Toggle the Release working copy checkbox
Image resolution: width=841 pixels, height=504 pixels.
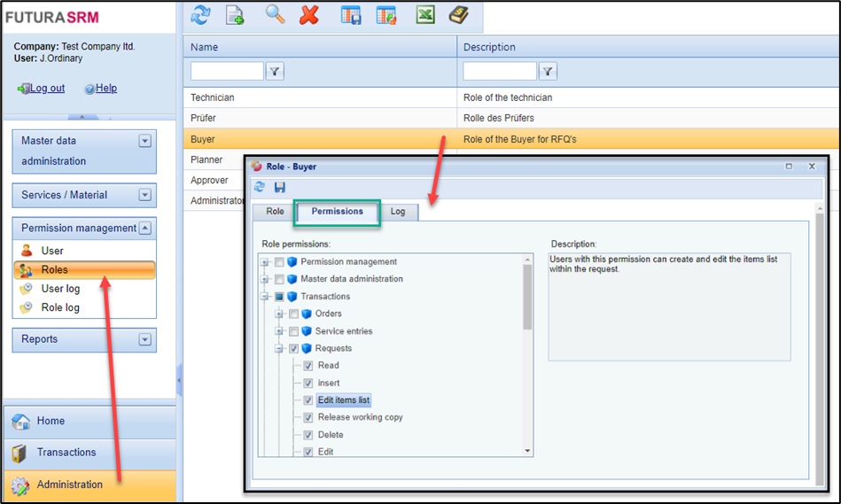[x=308, y=417]
